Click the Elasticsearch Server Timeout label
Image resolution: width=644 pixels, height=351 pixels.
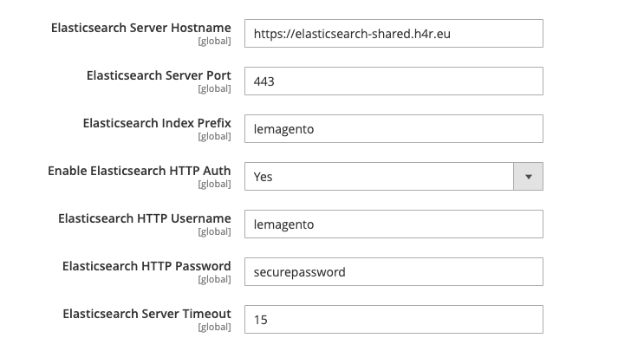click(146, 314)
